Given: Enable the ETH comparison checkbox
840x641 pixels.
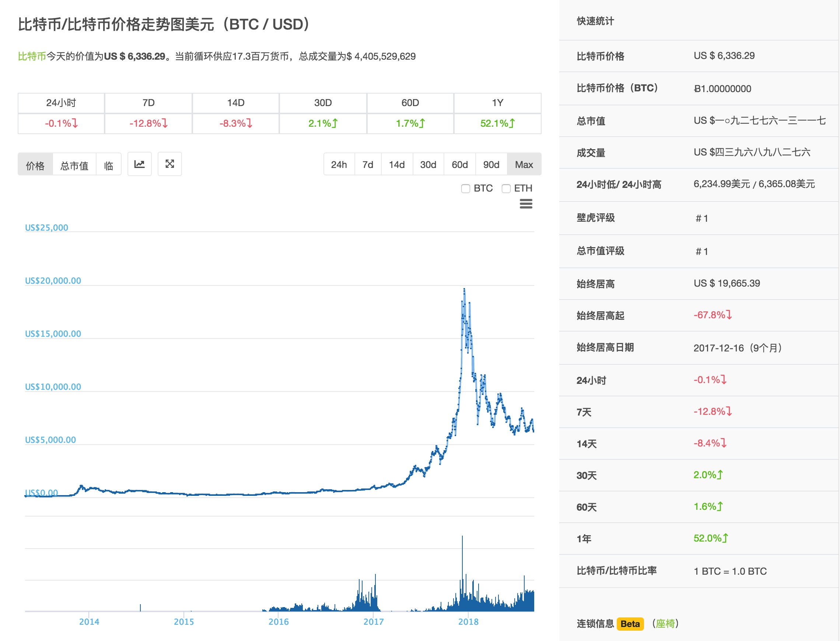Looking at the screenshot, I should click(506, 189).
